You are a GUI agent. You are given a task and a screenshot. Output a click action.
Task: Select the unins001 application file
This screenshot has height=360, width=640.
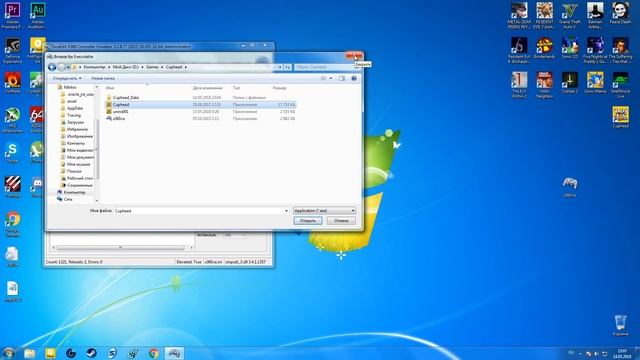200,111
